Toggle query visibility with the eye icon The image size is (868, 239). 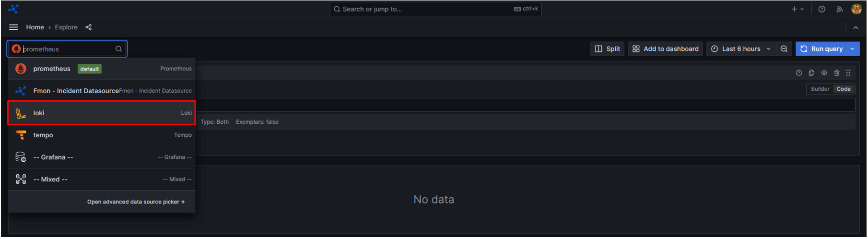click(824, 73)
